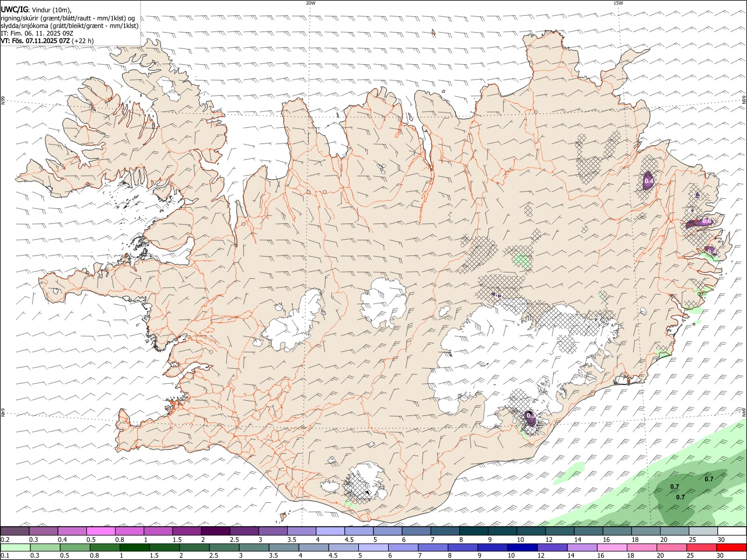Pick the 18 grey-teal swatch in the snow scale

pyautogui.click(x=646, y=531)
